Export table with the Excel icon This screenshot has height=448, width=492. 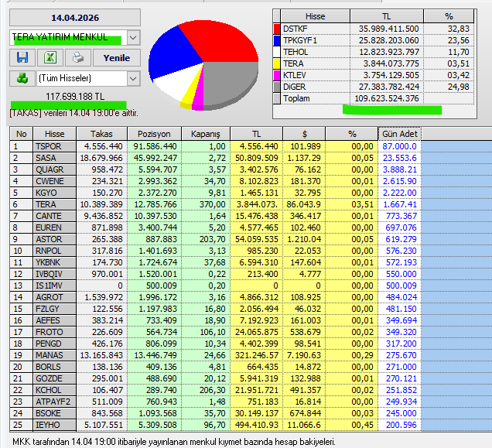[50, 58]
